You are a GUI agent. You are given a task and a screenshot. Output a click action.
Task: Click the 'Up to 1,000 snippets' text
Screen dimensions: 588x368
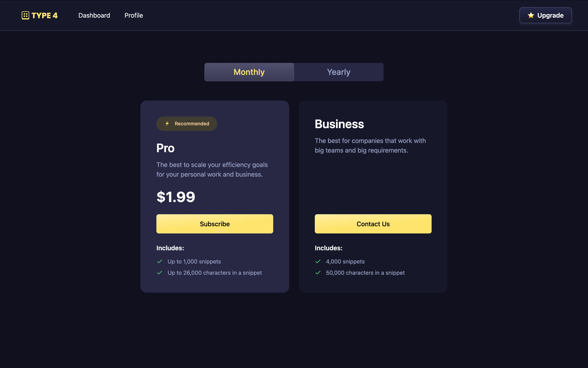[x=194, y=261]
